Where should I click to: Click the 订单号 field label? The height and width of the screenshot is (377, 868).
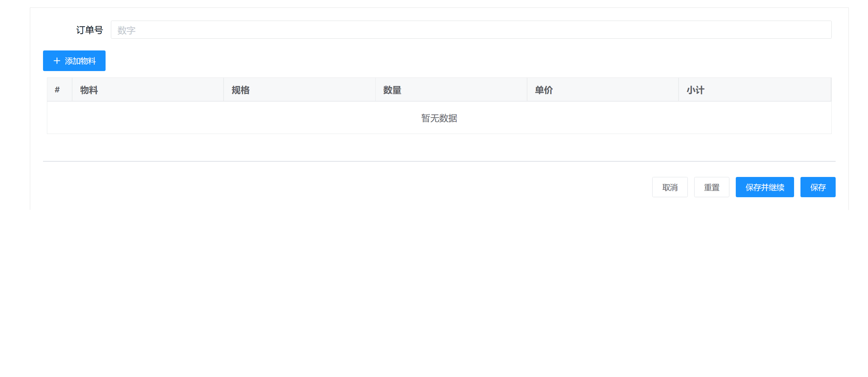coord(89,30)
